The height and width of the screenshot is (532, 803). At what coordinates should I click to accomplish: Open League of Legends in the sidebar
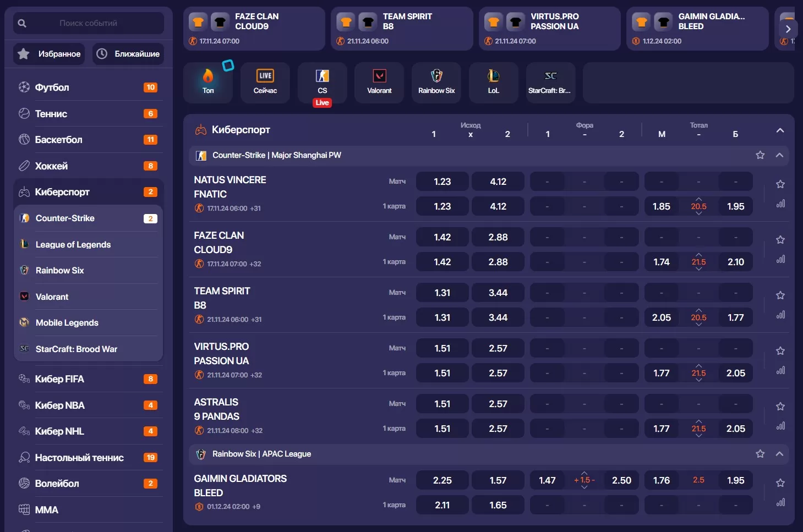73,244
